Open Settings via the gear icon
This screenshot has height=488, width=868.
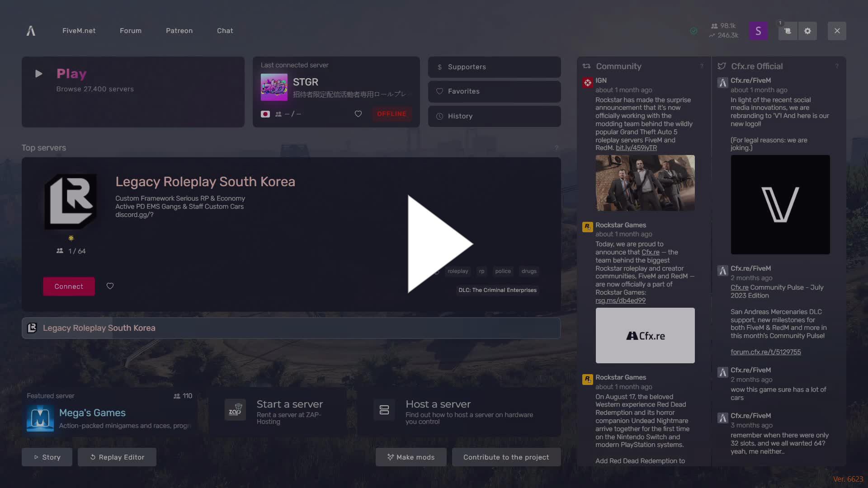[x=808, y=31]
